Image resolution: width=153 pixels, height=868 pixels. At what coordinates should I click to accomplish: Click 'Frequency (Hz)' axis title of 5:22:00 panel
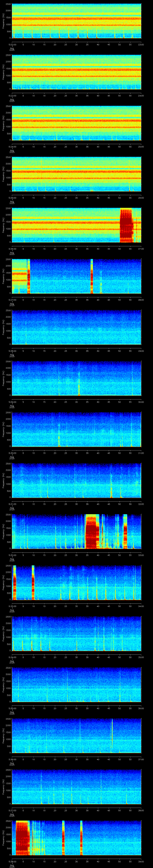pyautogui.click(x=3, y=21)
